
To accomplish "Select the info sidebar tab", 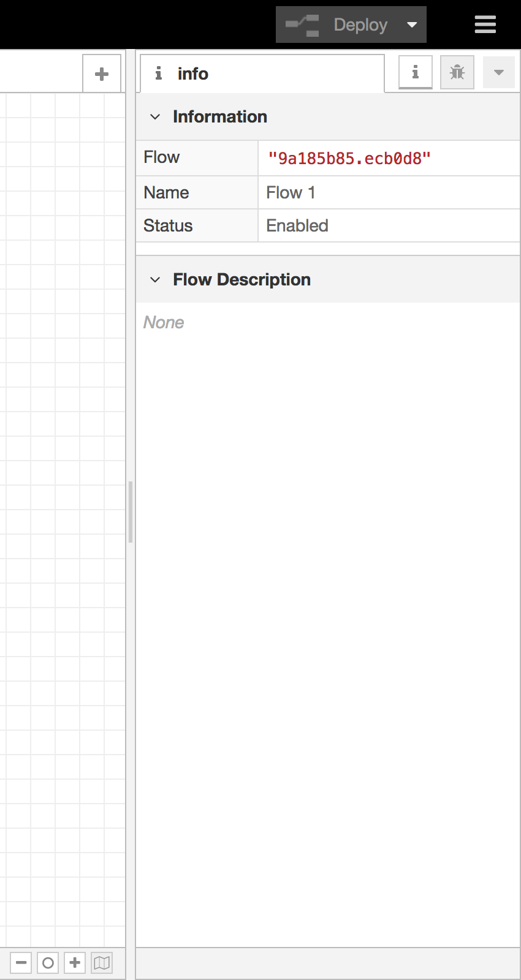I will (262, 73).
